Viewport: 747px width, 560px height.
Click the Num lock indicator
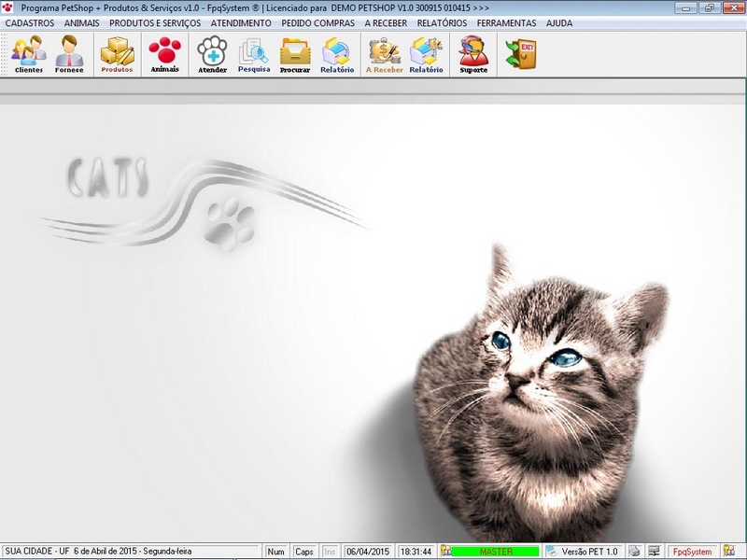275,552
